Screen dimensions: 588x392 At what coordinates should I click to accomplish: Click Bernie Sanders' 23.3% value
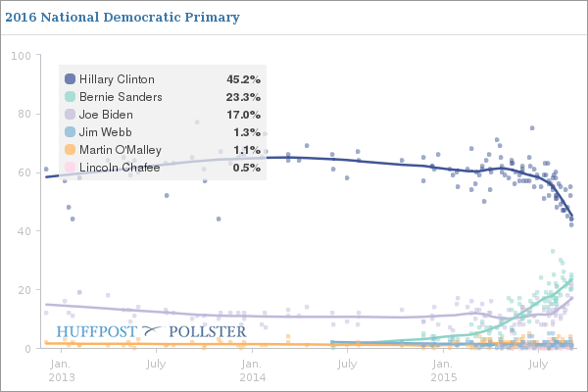tap(242, 97)
